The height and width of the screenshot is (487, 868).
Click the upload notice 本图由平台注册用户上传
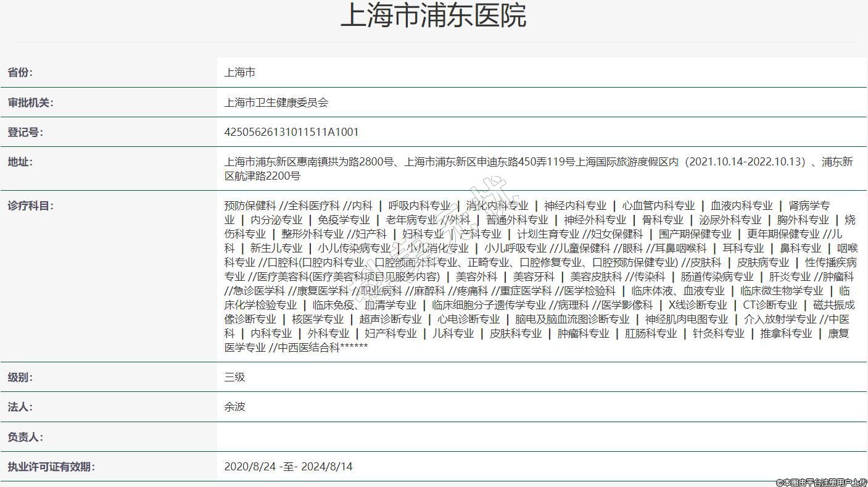click(x=821, y=482)
